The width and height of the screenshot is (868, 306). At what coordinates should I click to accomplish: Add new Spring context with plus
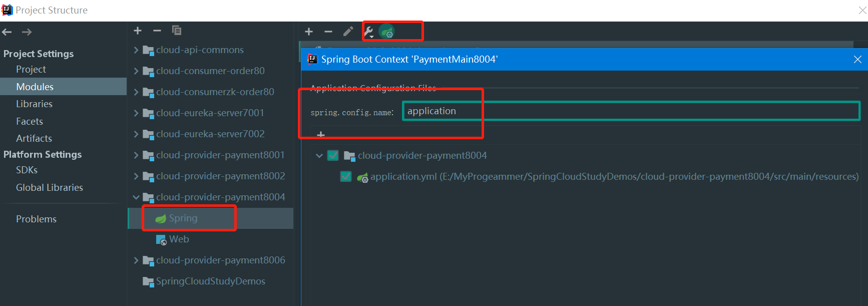coord(309,32)
